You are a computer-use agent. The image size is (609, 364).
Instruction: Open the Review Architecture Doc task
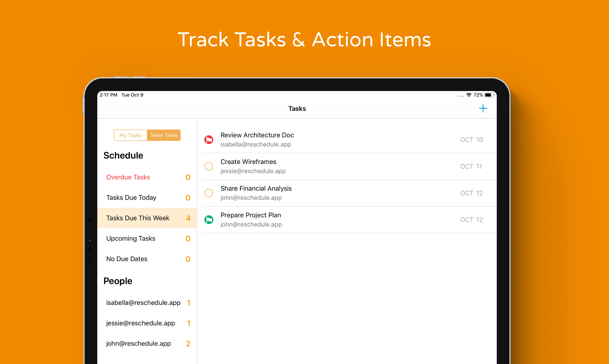click(257, 135)
